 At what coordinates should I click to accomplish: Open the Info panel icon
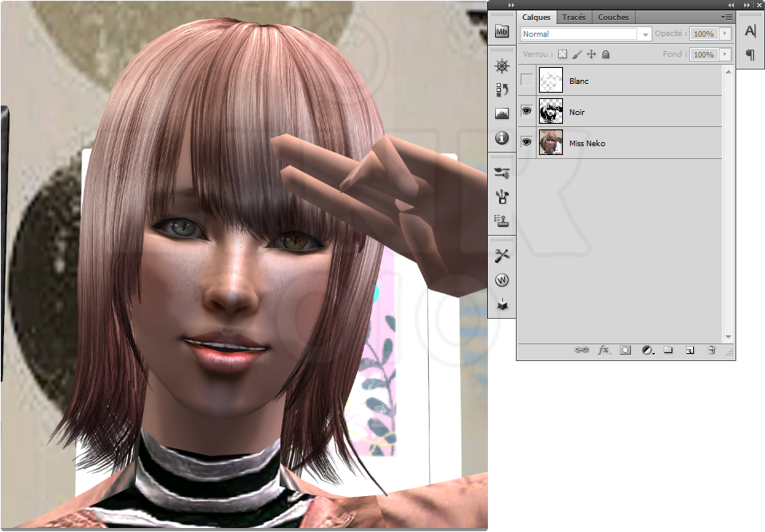pyautogui.click(x=501, y=138)
